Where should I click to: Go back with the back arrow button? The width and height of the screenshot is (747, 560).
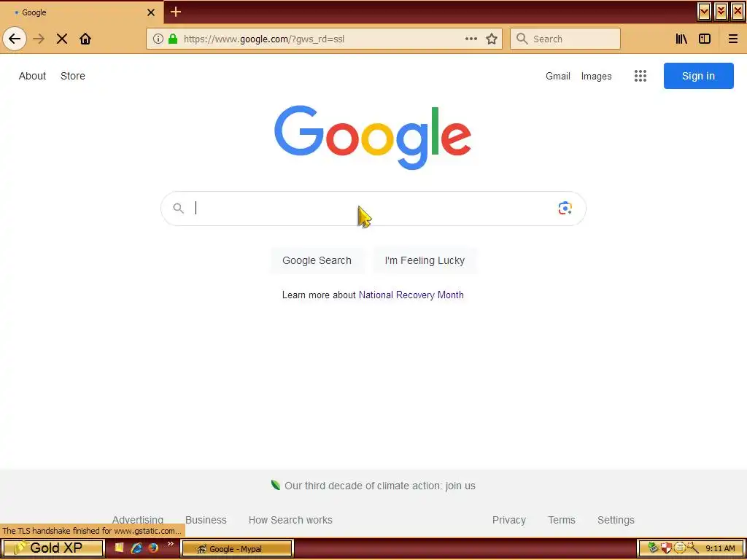tap(15, 39)
